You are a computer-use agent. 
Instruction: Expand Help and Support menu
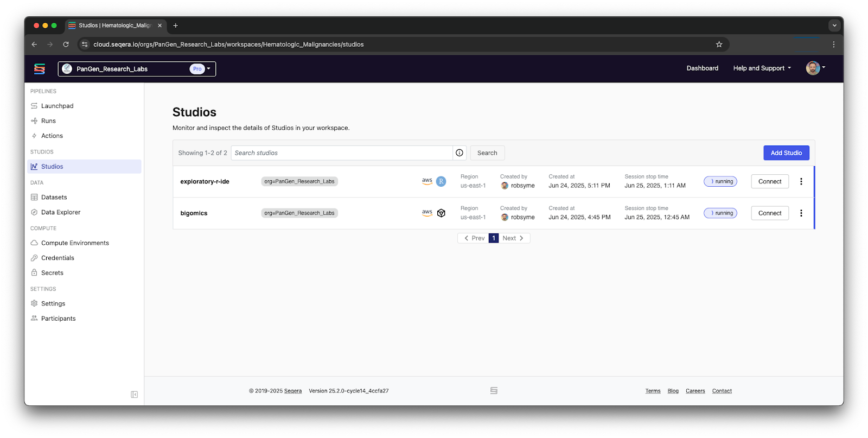(x=762, y=68)
